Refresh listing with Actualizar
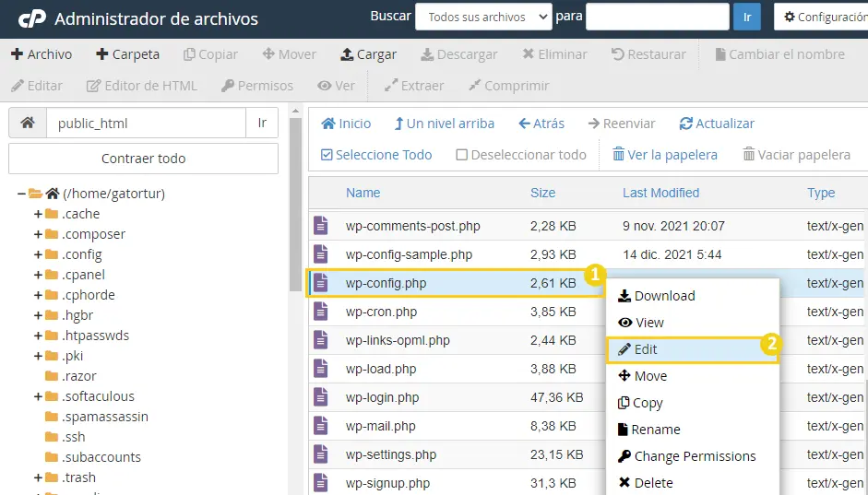The height and width of the screenshot is (495, 868). point(717,124)
